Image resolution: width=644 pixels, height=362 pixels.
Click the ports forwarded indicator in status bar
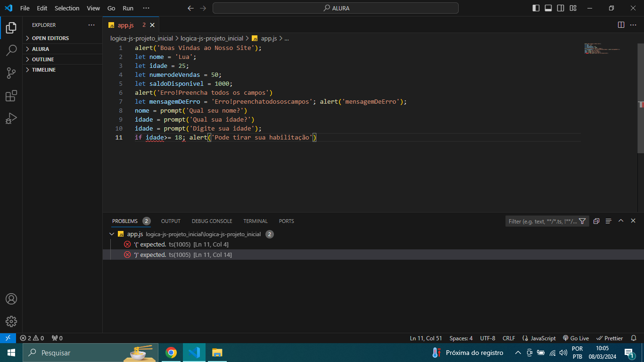[x=57, y=338]
